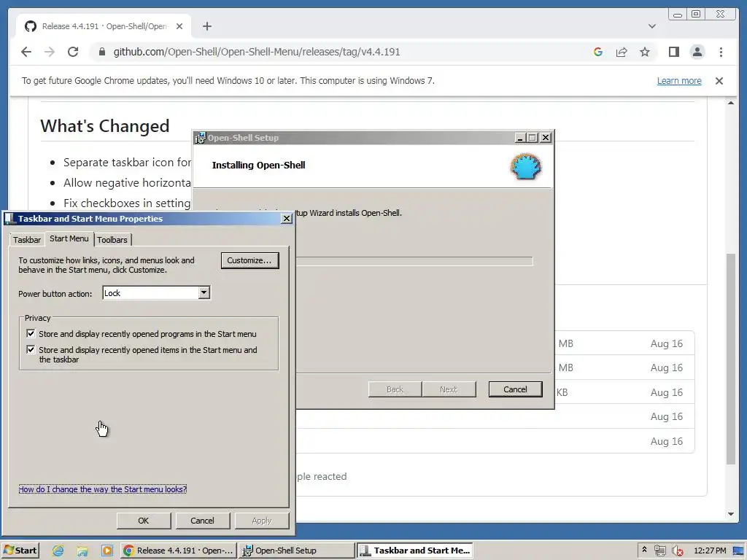Screen dimensions: 747x560
Task: Click OK in Taskbar Properties dialog
Action: pos(144,521)
